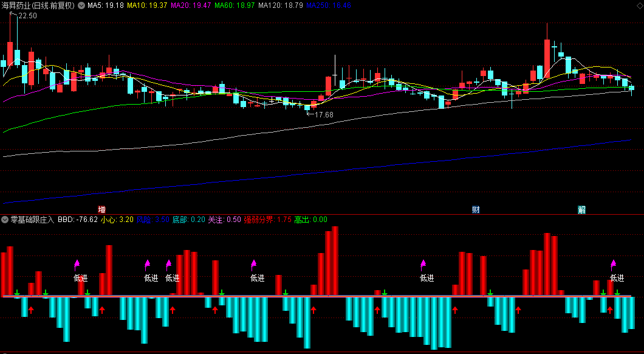Click the MA5: 19.18 moving average label

click(106, 5)
